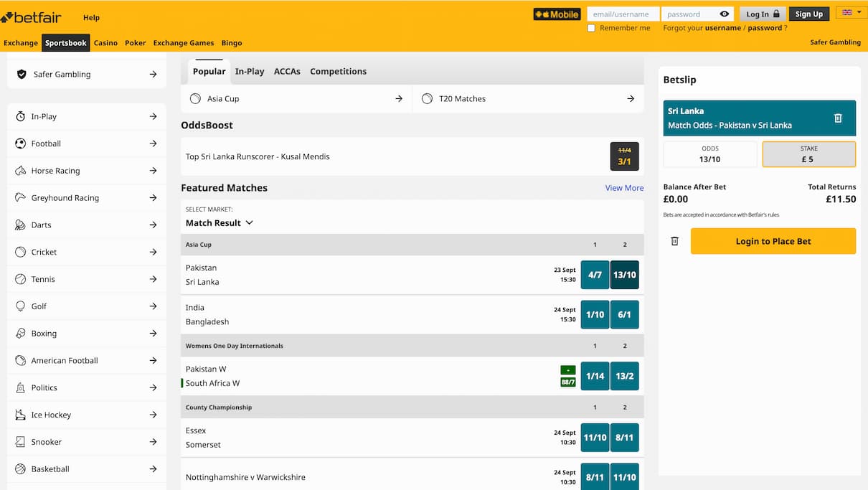Go to the Poker section
868x490 pixels.
(135, 43)
